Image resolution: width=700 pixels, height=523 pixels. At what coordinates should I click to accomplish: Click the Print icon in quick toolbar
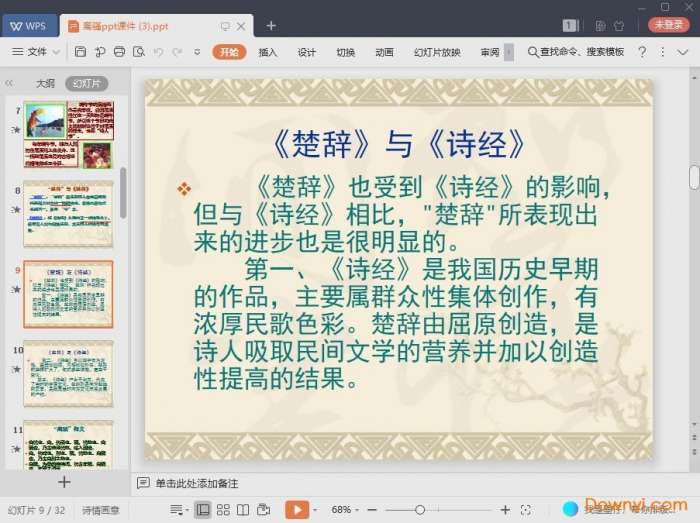click(x=119, y=52)
